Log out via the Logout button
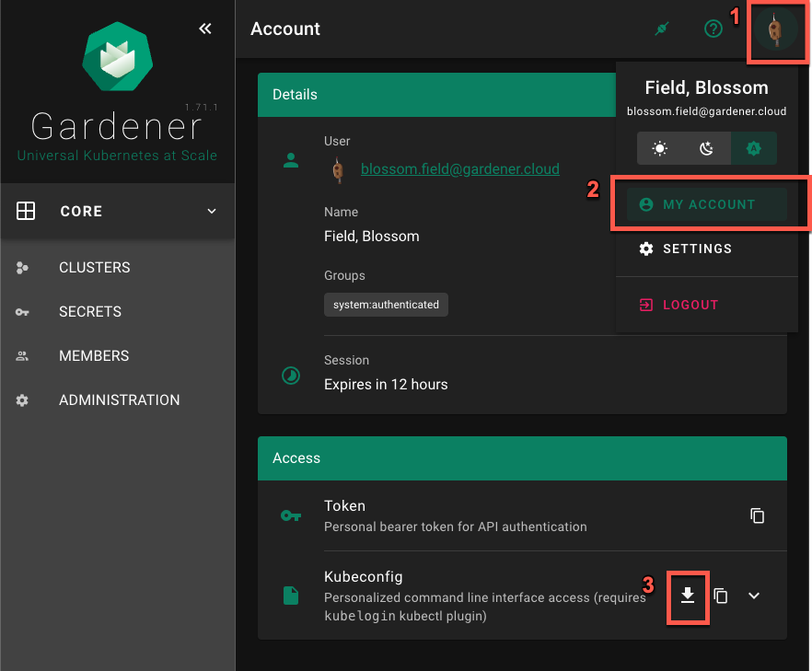The height and width of the screenshot is (671, 812). [690, 305]
